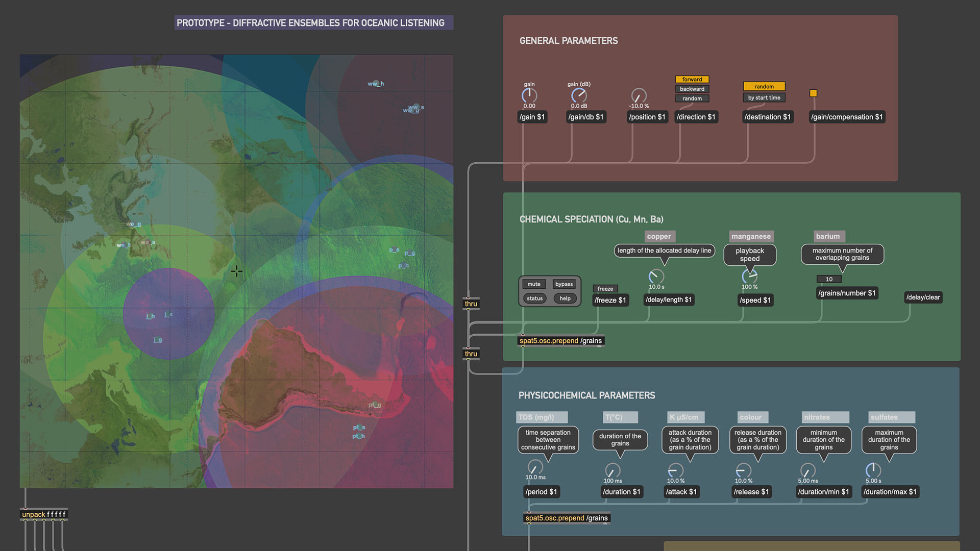Select the backward direction option
980x551 pixels.
[692, 89]
